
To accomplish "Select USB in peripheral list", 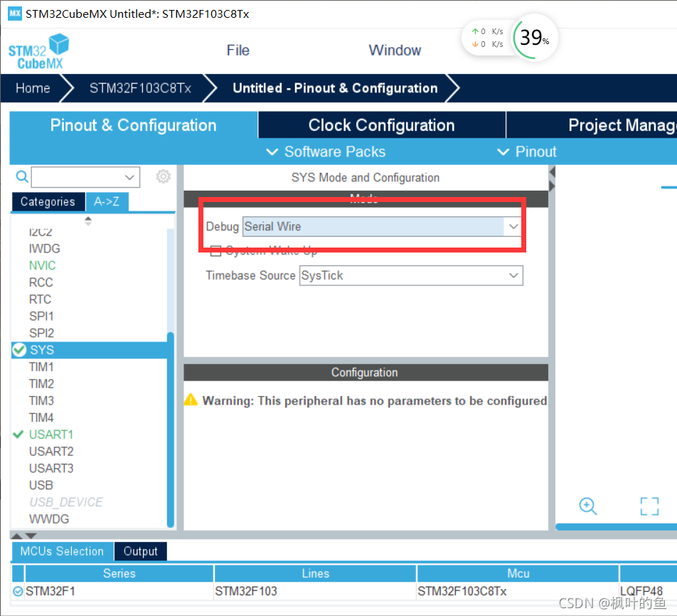I will pos(41,485).
